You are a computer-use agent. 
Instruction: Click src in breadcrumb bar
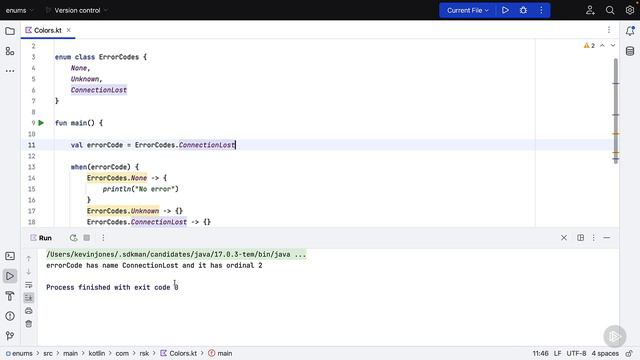coord(48,353)
